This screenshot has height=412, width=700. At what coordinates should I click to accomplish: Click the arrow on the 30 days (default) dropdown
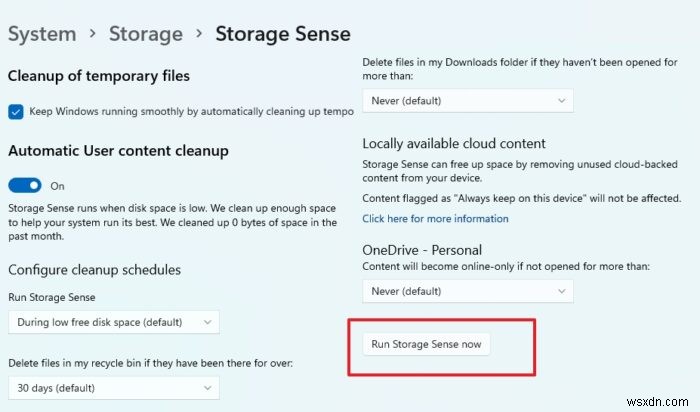tap(207, 387)
